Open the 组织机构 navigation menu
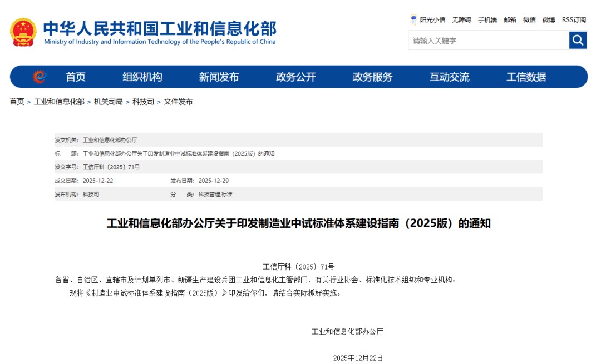This screenshot has height=364, width=601. pyautogui.click(x=142, y=77)
